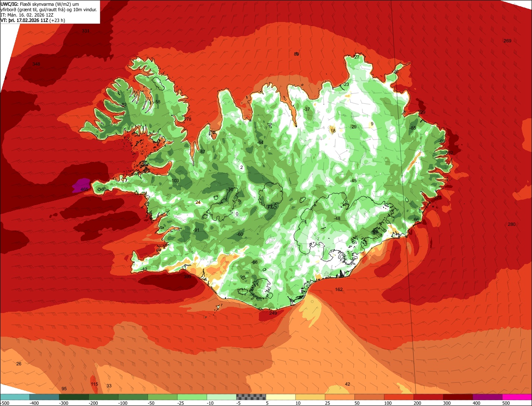Click the checkered legend swatch between -5 and 5
532x406 pixels.
point(251,397)
